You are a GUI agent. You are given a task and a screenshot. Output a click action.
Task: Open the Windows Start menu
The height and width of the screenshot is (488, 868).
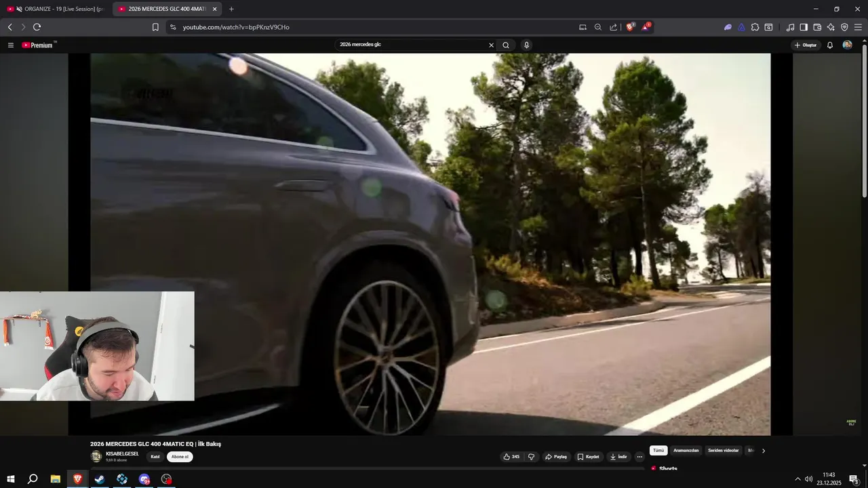(x=11, y=479)
